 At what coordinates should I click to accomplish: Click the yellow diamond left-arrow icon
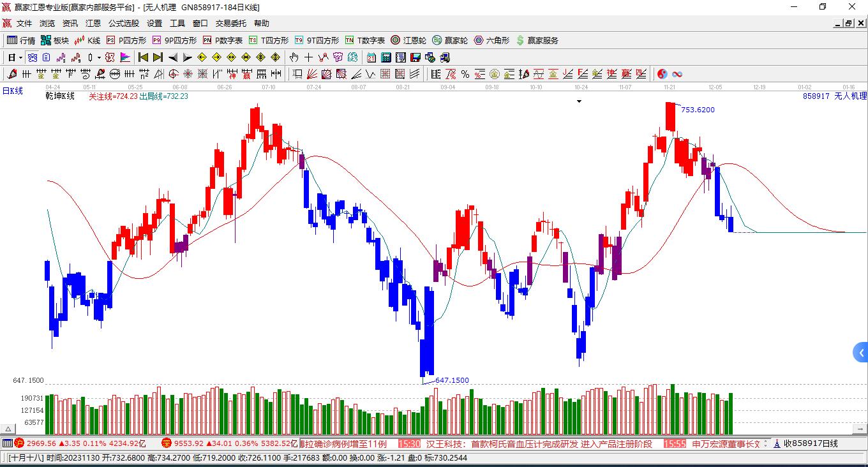202,57
